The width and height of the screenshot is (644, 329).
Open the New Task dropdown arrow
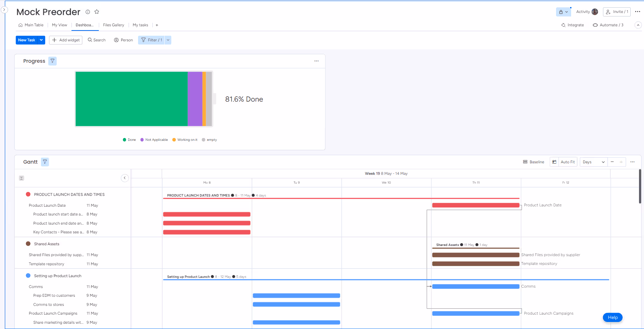tap(41, 40)
